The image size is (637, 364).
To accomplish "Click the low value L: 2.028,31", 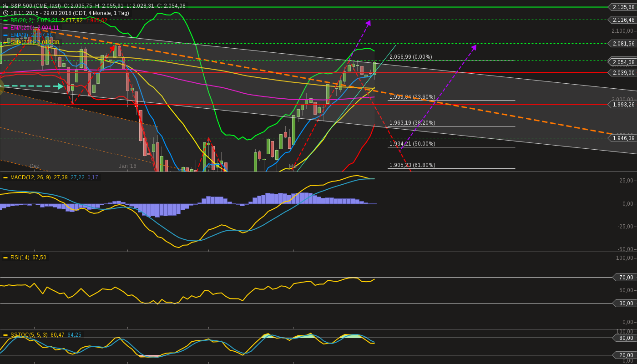I will click(x=140, y=6).
